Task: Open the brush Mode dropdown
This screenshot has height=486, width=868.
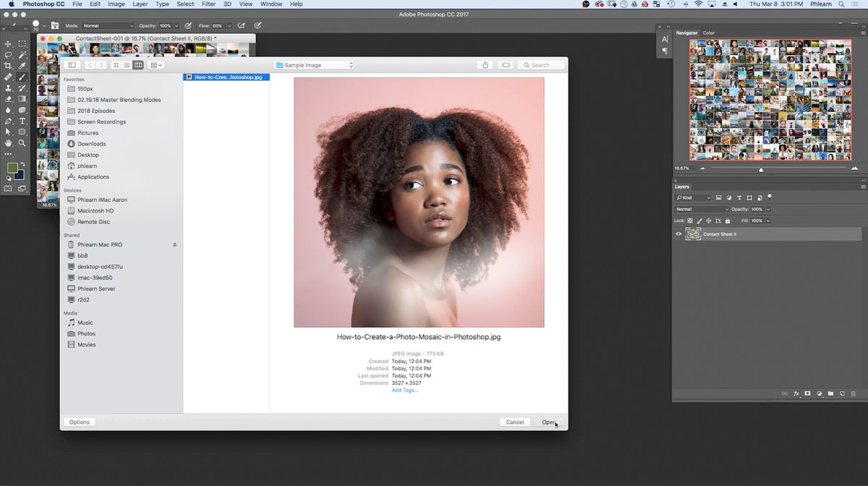Action: (x=107, y=25)
